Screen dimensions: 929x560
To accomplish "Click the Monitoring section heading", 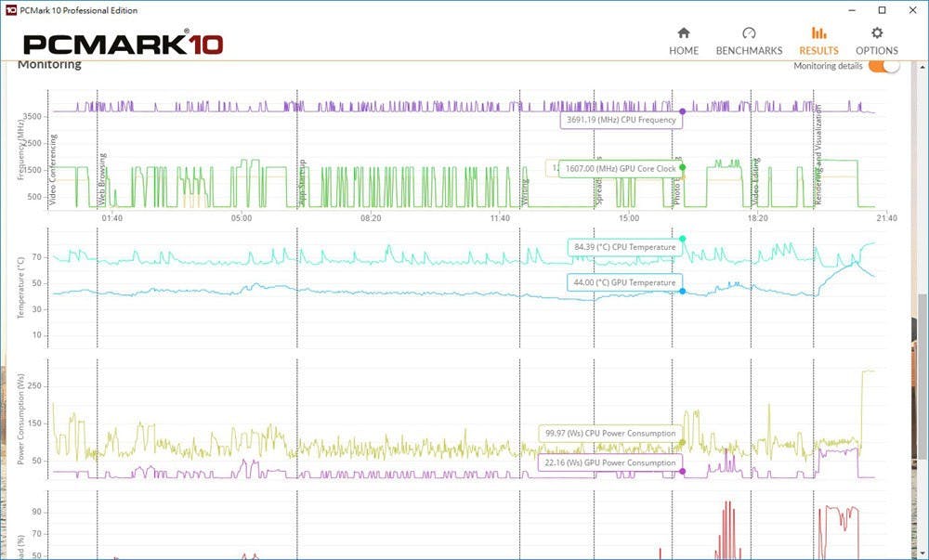I will click(x=49, y=64).
